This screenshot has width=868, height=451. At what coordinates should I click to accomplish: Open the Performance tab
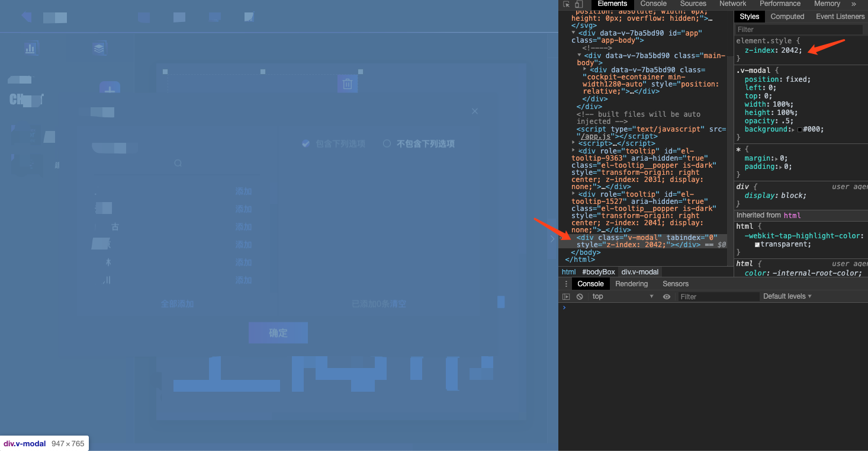coord(780,4)
